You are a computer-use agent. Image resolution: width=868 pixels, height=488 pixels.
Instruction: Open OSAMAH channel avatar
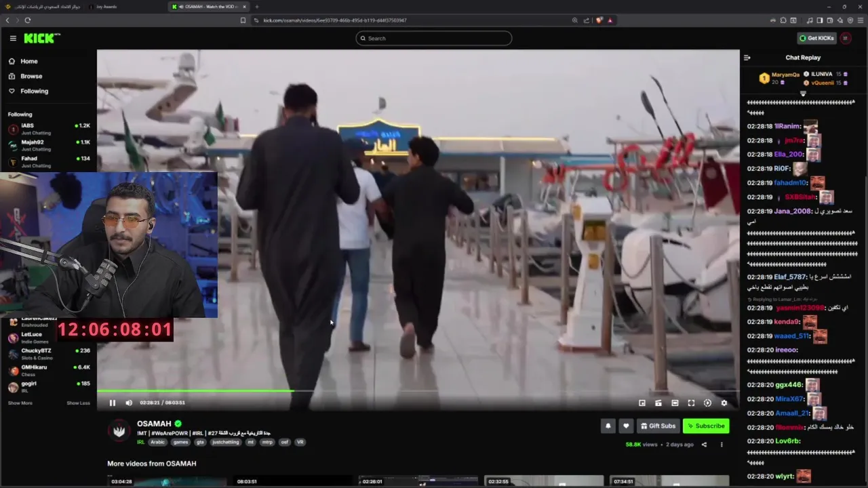pos(120,432)
